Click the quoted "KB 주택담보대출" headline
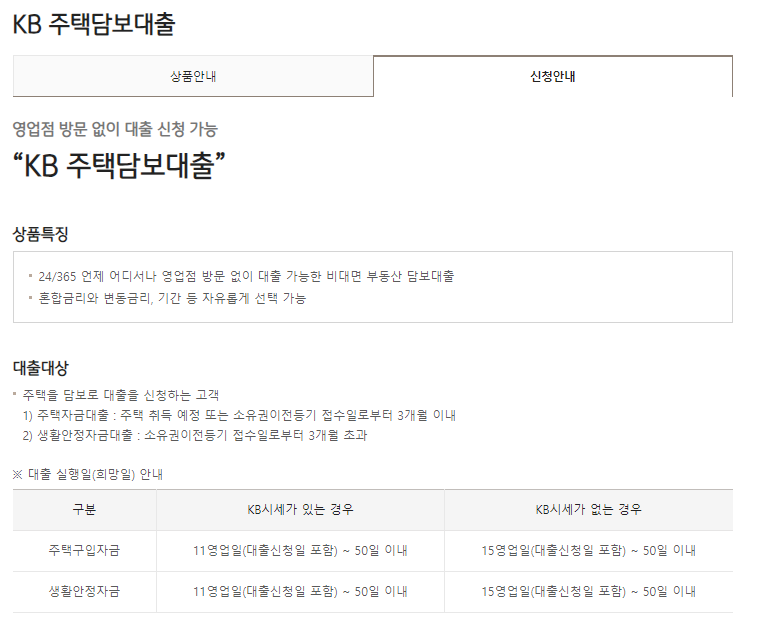Screen dimensions: 781x626 click(x=119, y=165)
